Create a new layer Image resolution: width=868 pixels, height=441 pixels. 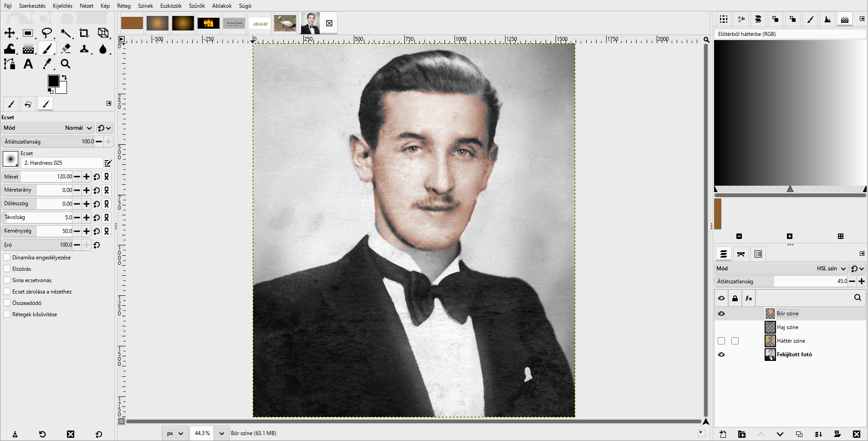tap(723, 434)
